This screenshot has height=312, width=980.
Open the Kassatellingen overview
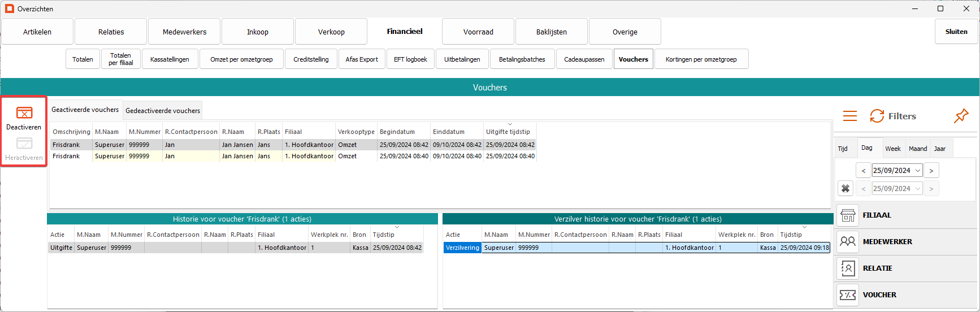click(x=170, y=59)
